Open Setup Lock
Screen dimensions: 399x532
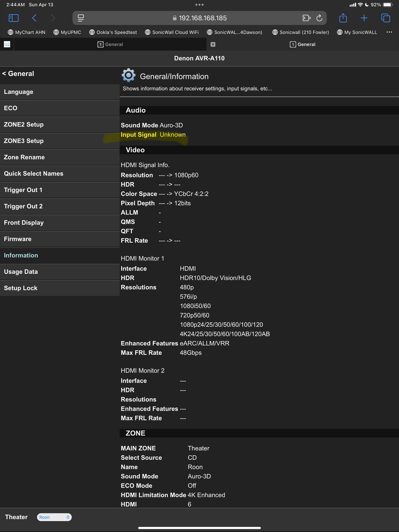click(x=60, y=288)
